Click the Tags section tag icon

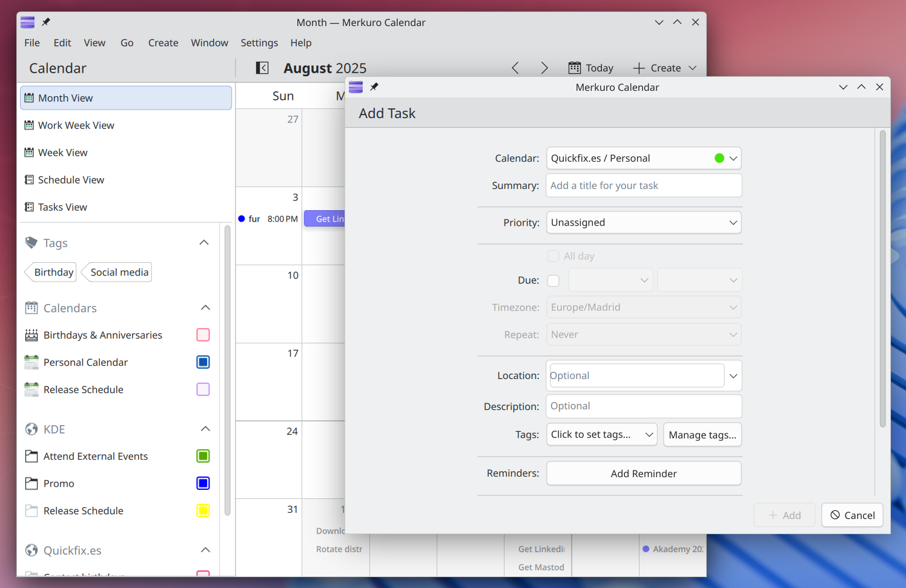click(31, 243)
